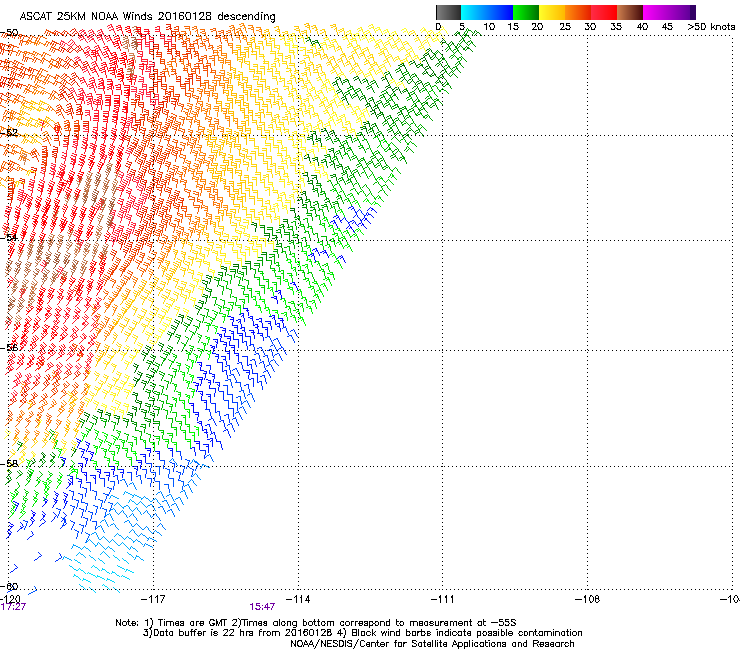Click the 'Data buffer is 22 hrs' note
Screen dimensions: 740x650
(x=363, y=633)
